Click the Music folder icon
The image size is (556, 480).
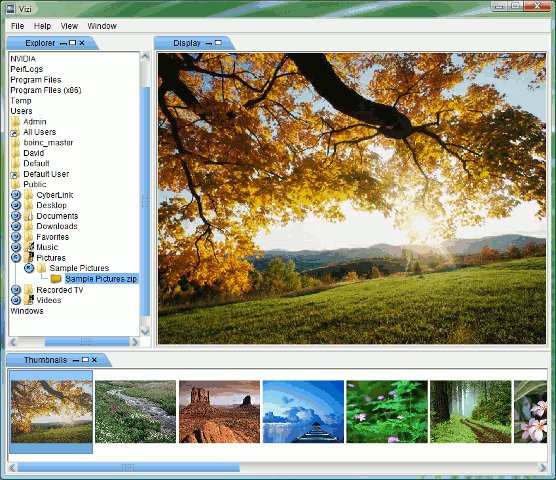[x=29, y=247]
